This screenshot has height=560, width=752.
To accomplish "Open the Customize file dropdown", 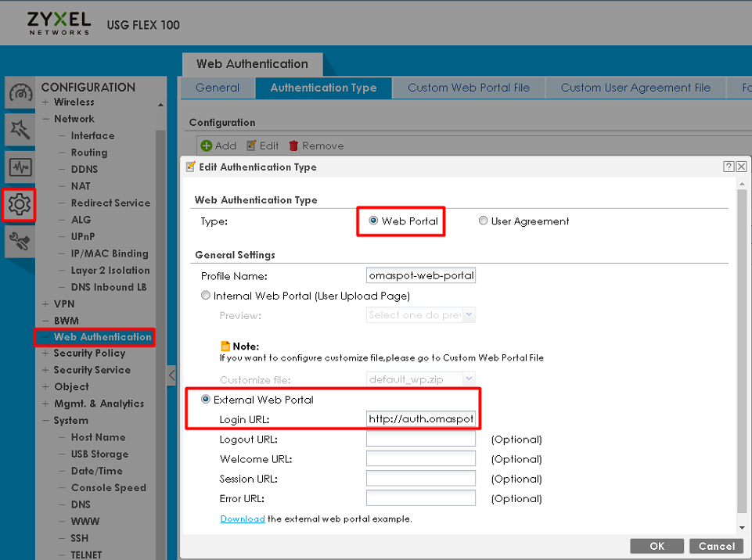I will pos(421,380).
